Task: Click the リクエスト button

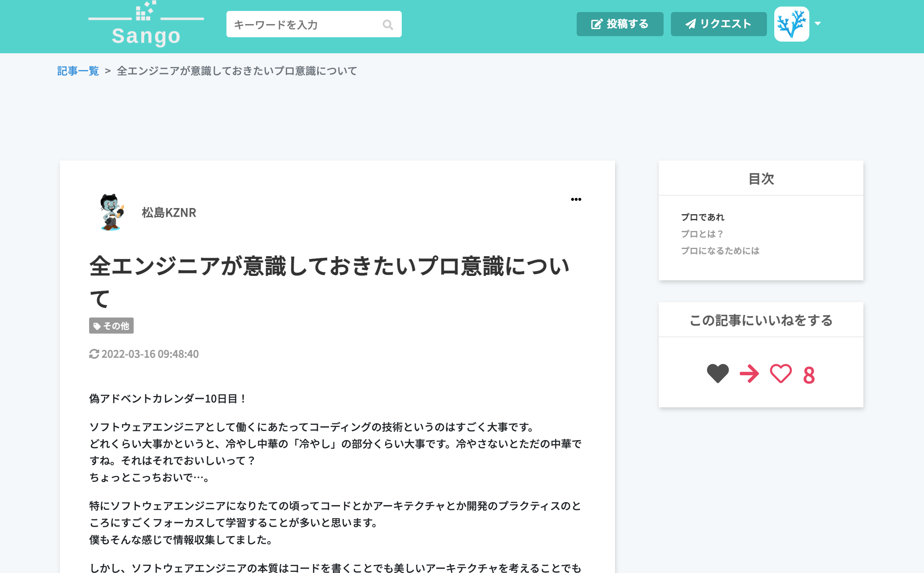Action: click(x=718, y=24)
